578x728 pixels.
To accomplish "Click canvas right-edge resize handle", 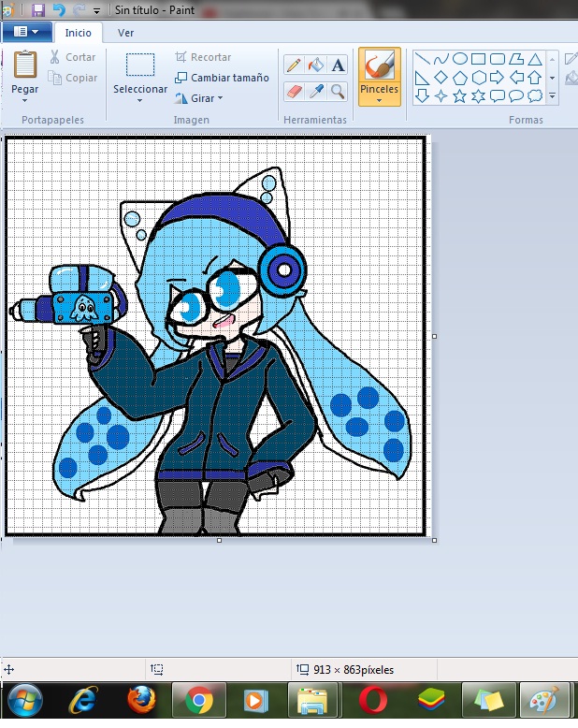I will tap(434, 336).
